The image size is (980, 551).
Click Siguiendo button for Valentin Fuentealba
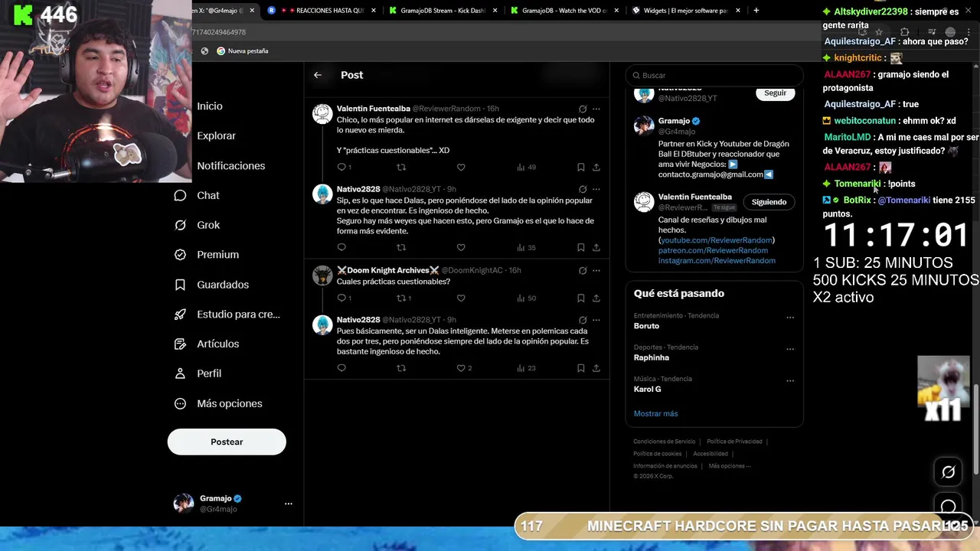tap(769, 202)
